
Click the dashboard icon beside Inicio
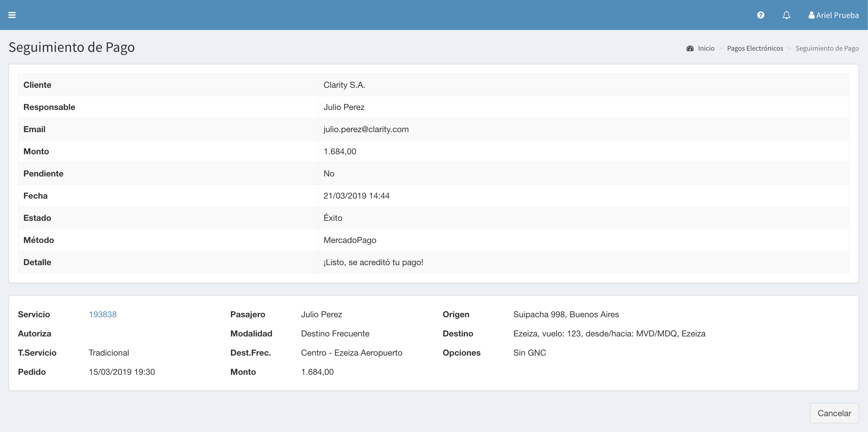tap(690, 49)
